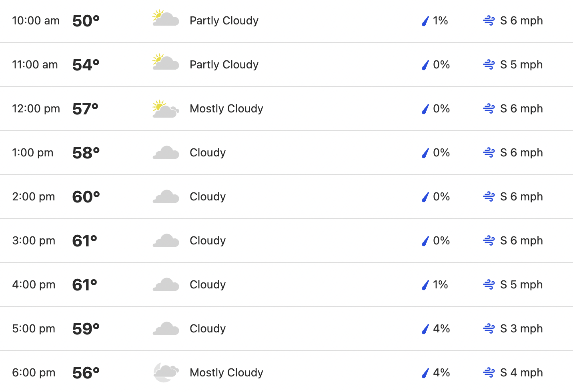Click the S 5 mph wind at 11:00 am
Image resolution: width=573 pixels, height=392 pixels.
[x=521, y=65]
